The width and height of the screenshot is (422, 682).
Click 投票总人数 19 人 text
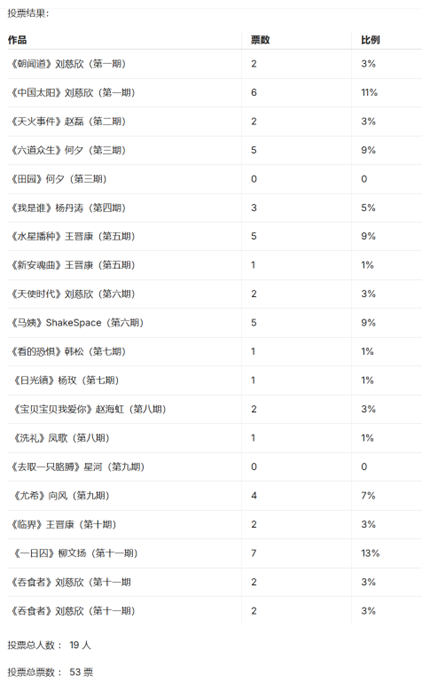(x=49, y=645)
